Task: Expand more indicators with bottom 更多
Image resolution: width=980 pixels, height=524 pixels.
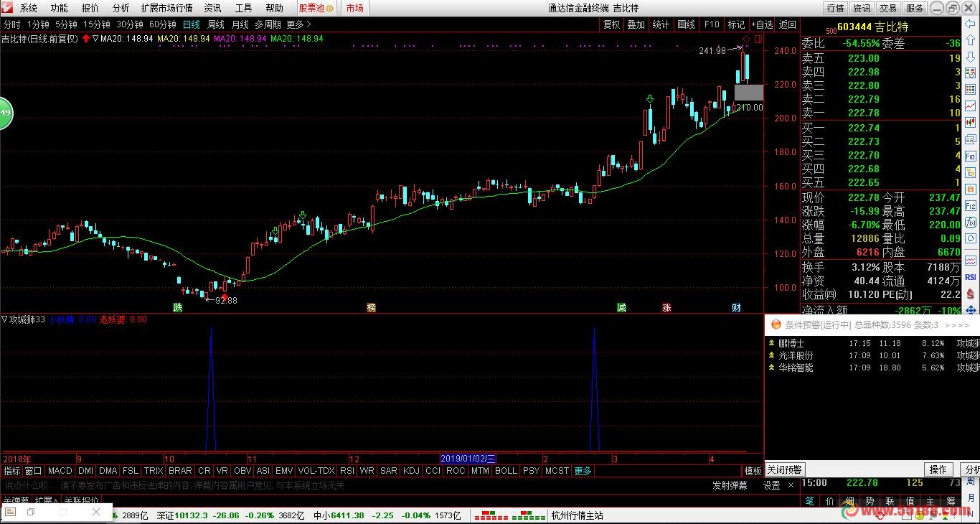Action: (583, 471)
